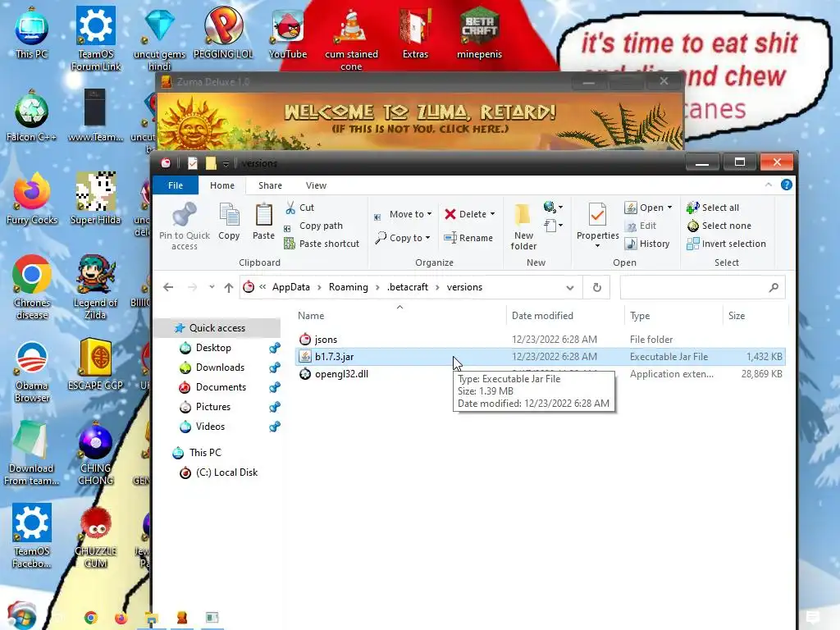Open Downloads in the navigation pane
Image resolution: width=840 pixels, height=630 pixels.
pos(220,367)
